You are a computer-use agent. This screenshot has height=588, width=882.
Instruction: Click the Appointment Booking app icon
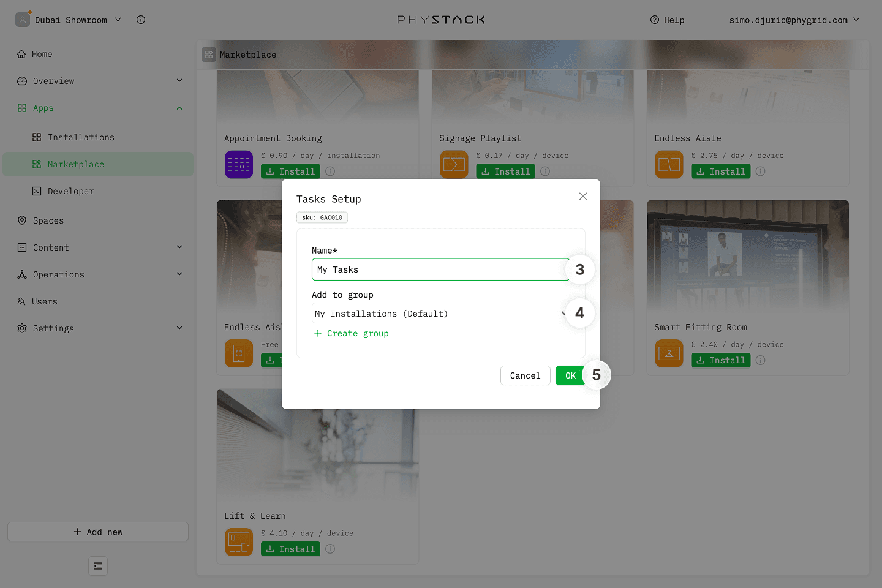pos(239,165)
